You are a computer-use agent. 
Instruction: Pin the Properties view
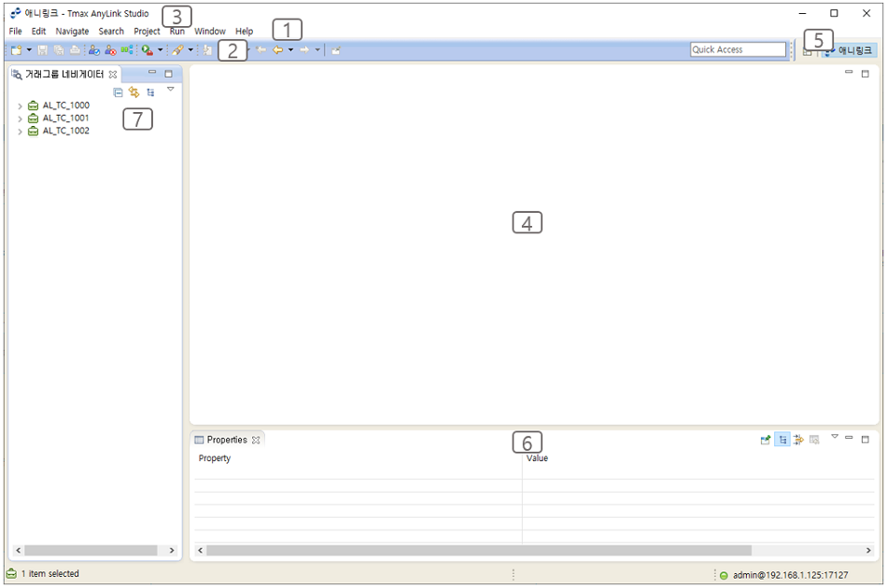(765, 439)
